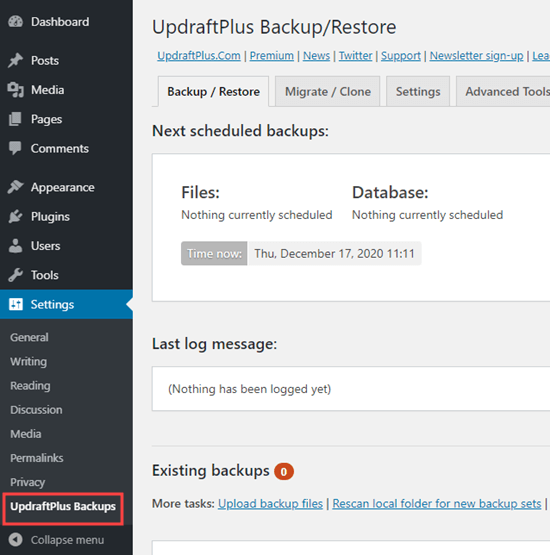
Task: Click the Tools wrench icon
Action: tap(15, 275)
